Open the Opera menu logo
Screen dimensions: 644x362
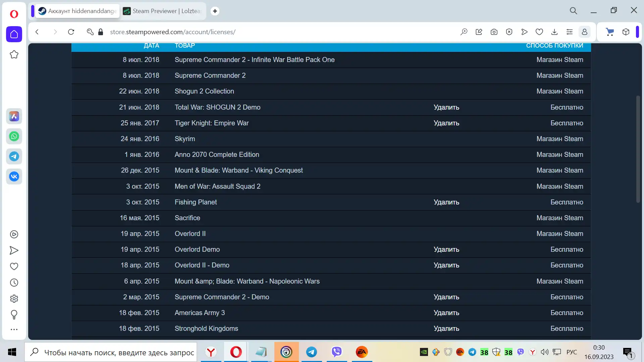14,14
